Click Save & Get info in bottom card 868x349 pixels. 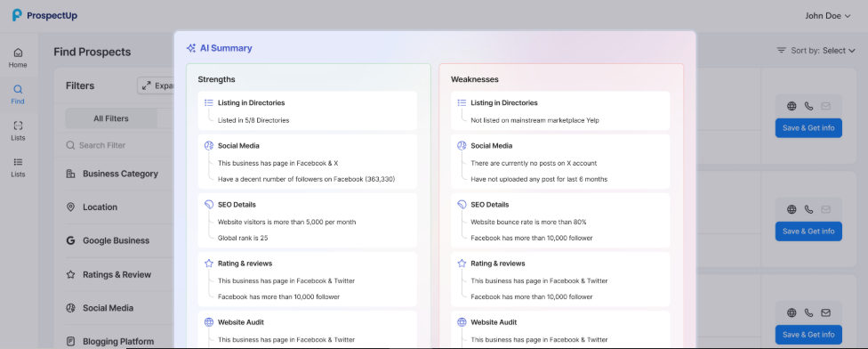(808, 335)
